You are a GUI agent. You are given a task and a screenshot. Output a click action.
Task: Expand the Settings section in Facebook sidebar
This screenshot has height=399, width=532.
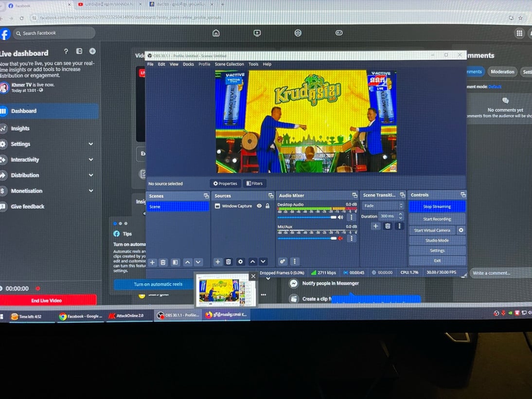pyautogui.click(x=90, y=144)
